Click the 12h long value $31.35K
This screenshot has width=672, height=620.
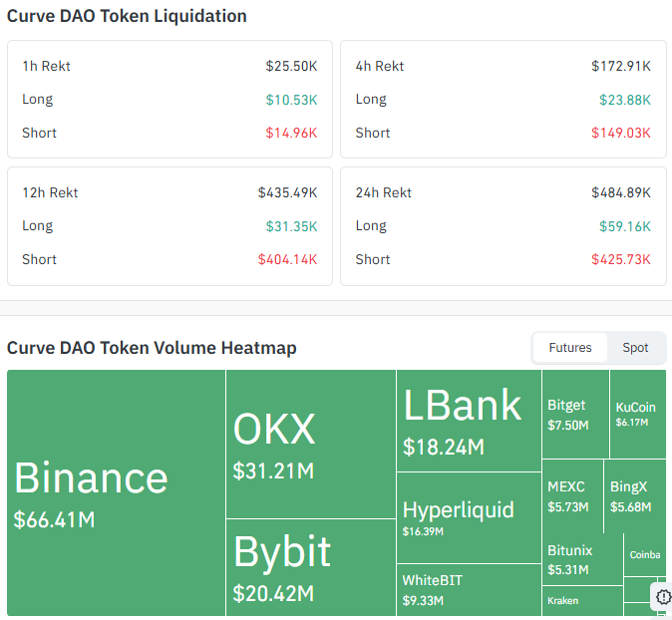291,226
